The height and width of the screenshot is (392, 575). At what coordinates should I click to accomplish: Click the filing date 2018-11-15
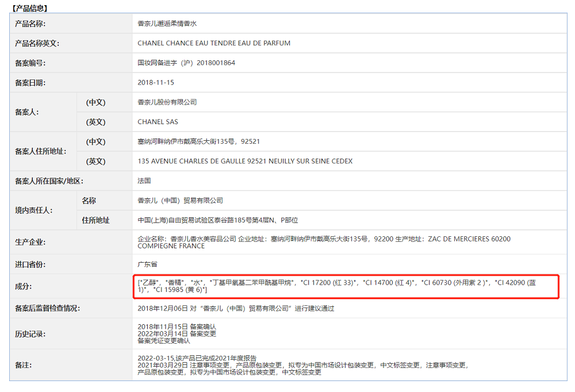pyautogui.click(x=156, y=82)
